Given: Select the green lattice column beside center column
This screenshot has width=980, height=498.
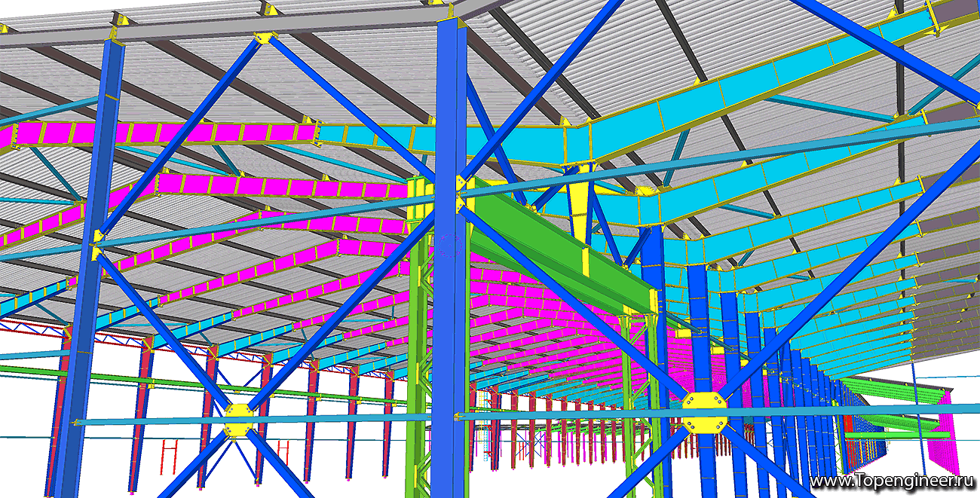Looking at the screenshot, I should click(x=419, y=339).
